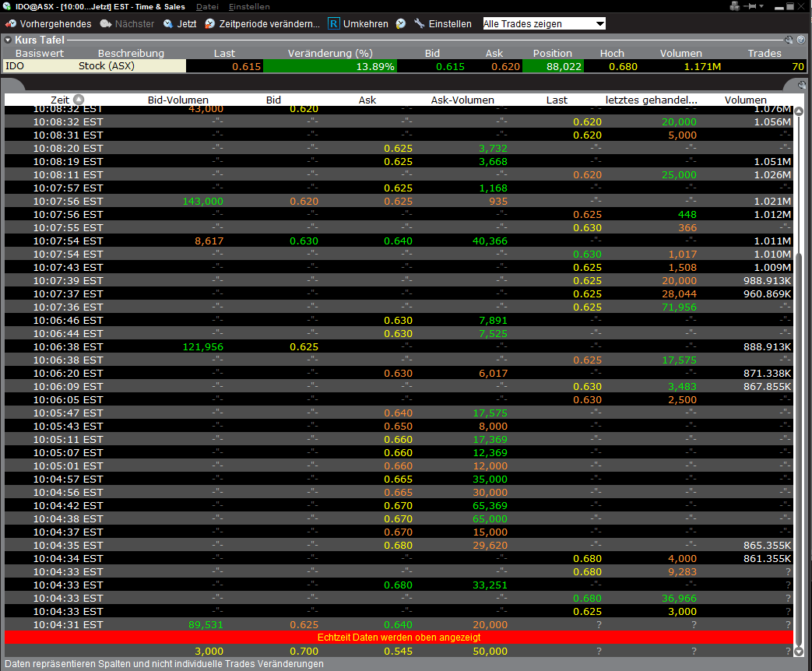812x671 pixels.
Task: Open the Alle Trades zeigen dropdown
Action: point(544,24)
